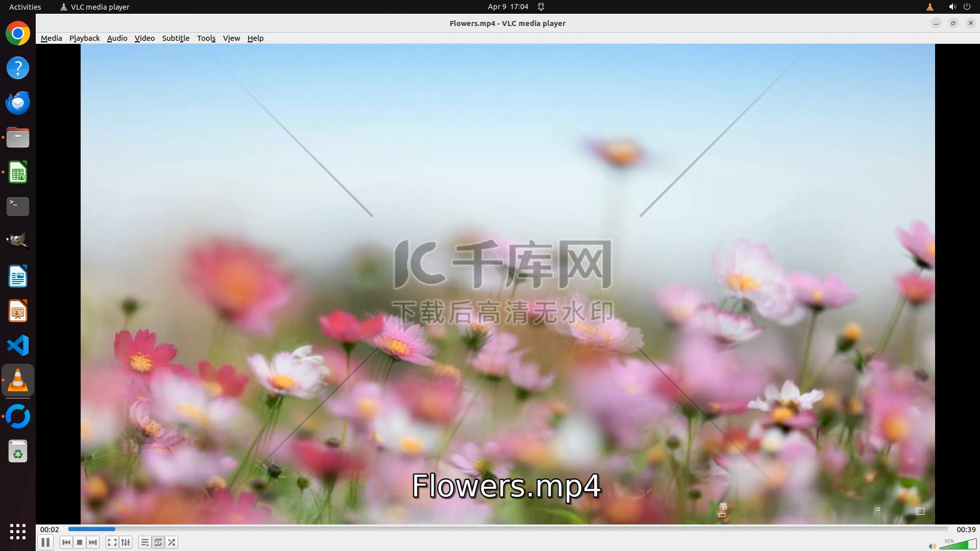980x551 pixels.
Task: Expand the Audio menu
Action: [117, 38]
